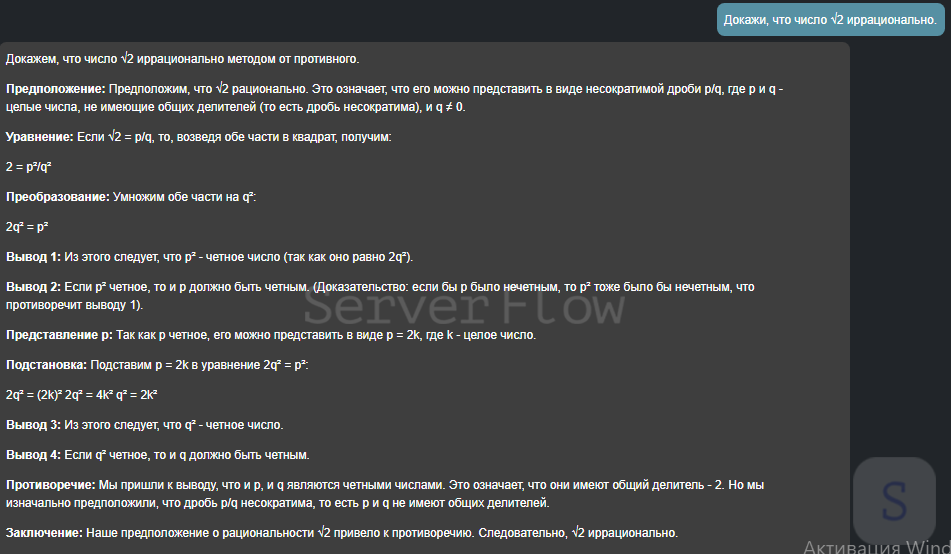This screenshot has height=554, width=951.
Task: Click the bold 'Предположение:' heading
Action: coord(56,89)
